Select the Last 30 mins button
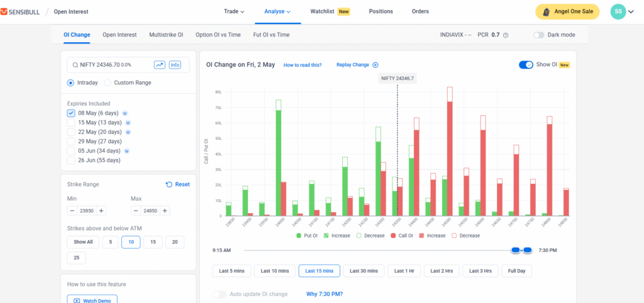 [x=364, y=271]
